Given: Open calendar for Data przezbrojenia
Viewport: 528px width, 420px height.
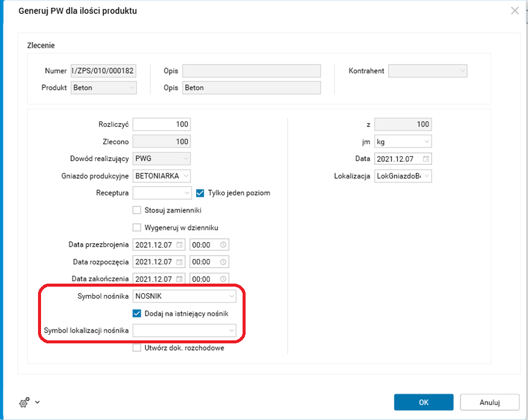Looking at the screenshot, I should 180,245.
